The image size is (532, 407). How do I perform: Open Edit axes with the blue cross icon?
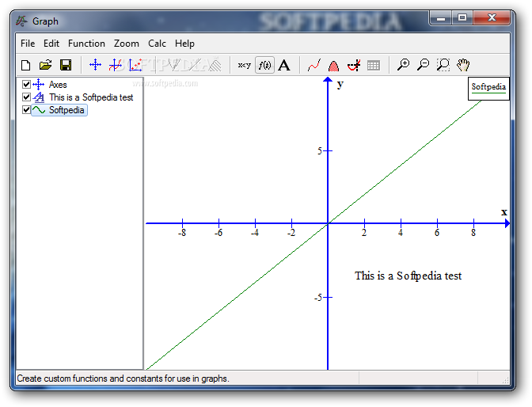[x=95, y=64]
